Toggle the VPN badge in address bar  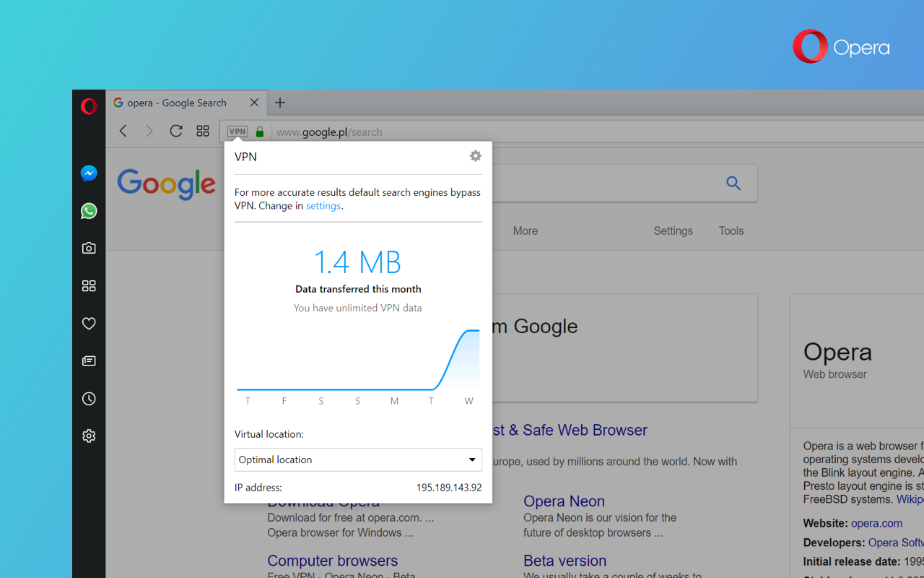click(x=237, y=131)
